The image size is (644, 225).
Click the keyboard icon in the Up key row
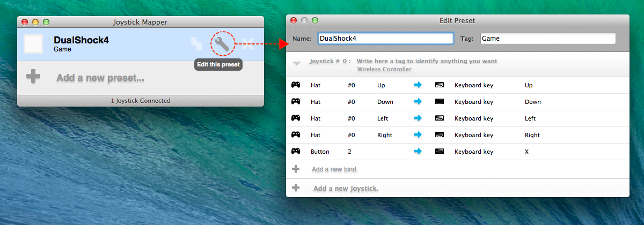(440, 85)
